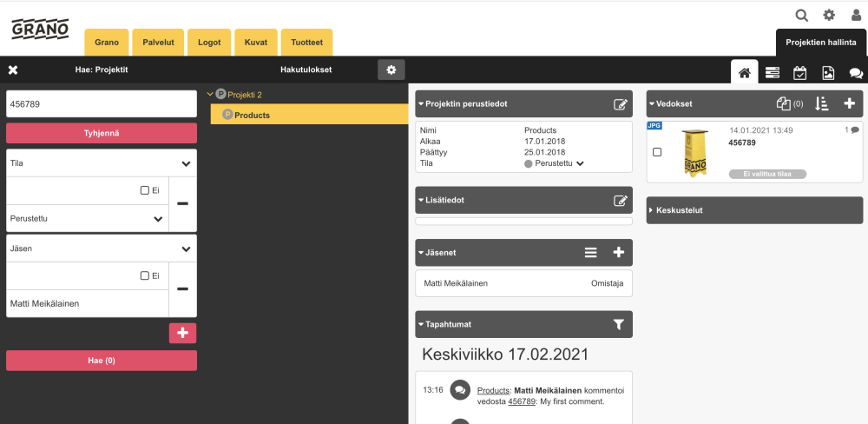The width and height of the screenshot is (868, 424).
Task: Open the Kuvat tab
Action: point(256,42)
